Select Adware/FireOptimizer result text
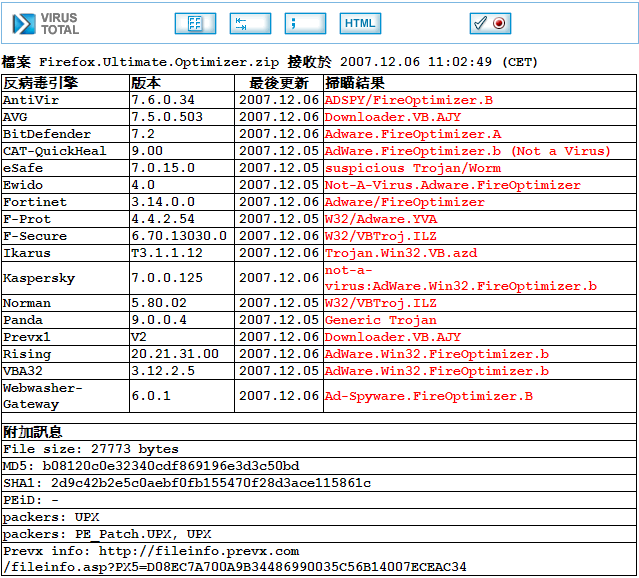639x578 pixels. (x=405, y=202)
